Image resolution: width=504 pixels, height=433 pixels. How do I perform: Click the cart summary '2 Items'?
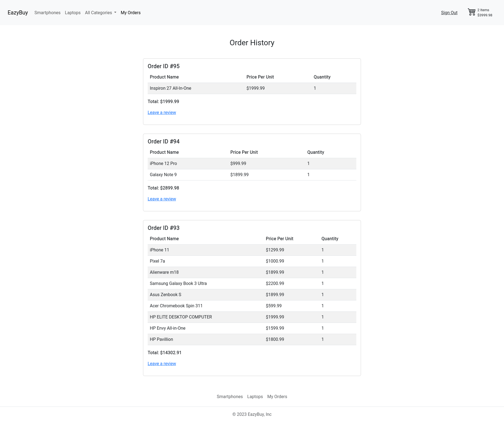coord(483,10)
